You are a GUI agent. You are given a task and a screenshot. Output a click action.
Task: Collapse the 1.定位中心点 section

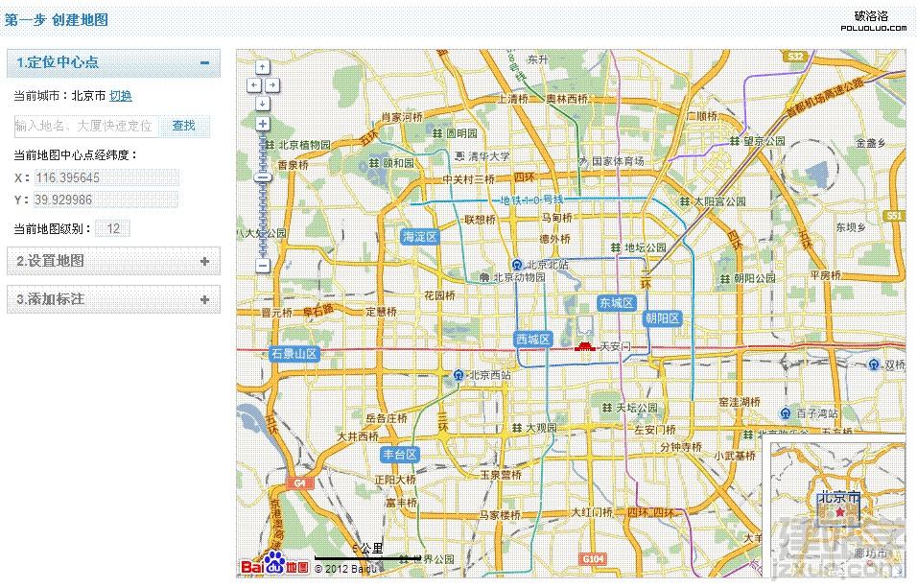pyautogui.click(x=204, y=63)
